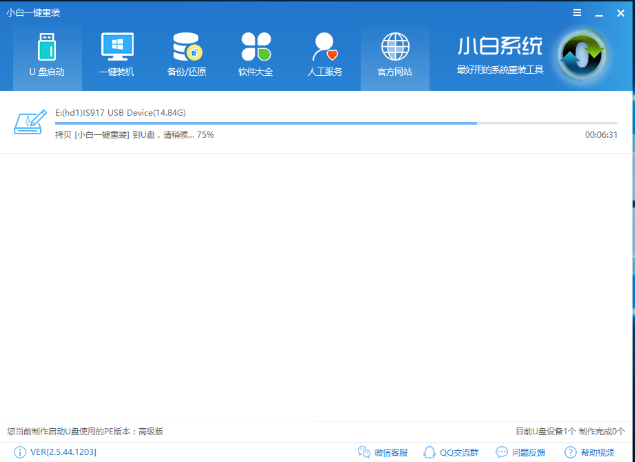
Task: Minimize the 小白一键重装 window
Action: tap(598, 12)
